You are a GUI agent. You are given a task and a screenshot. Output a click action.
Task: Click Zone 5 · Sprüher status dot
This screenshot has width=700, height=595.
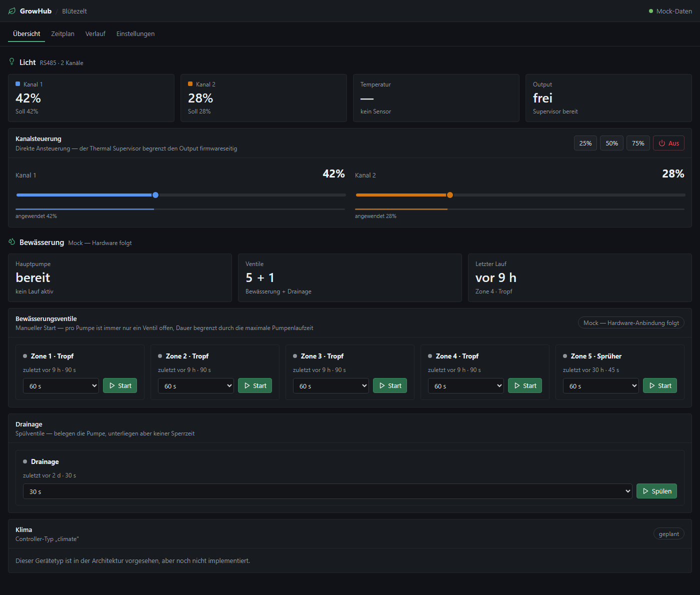[565, 356]
